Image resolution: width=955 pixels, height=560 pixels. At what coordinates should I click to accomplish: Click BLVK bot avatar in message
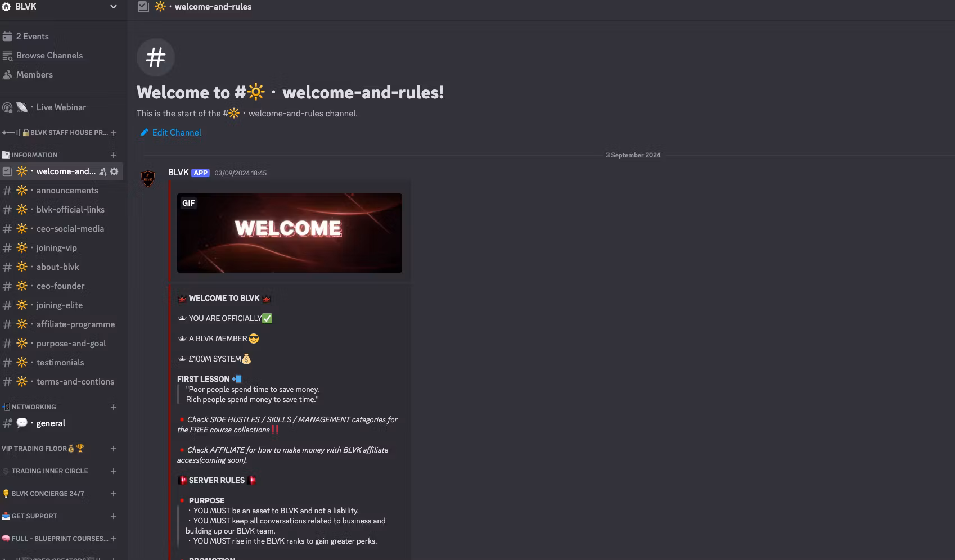pos(148,179)
